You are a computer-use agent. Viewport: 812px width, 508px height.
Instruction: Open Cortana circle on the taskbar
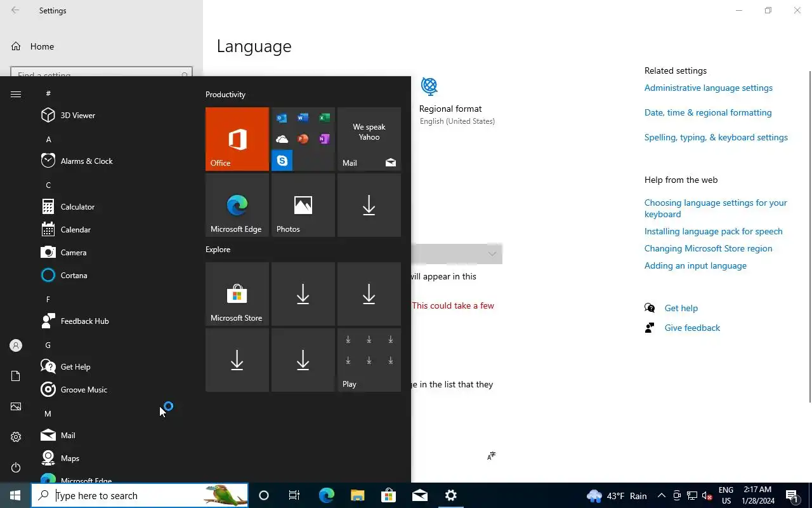pyautogui.click(x=264, y=495)
